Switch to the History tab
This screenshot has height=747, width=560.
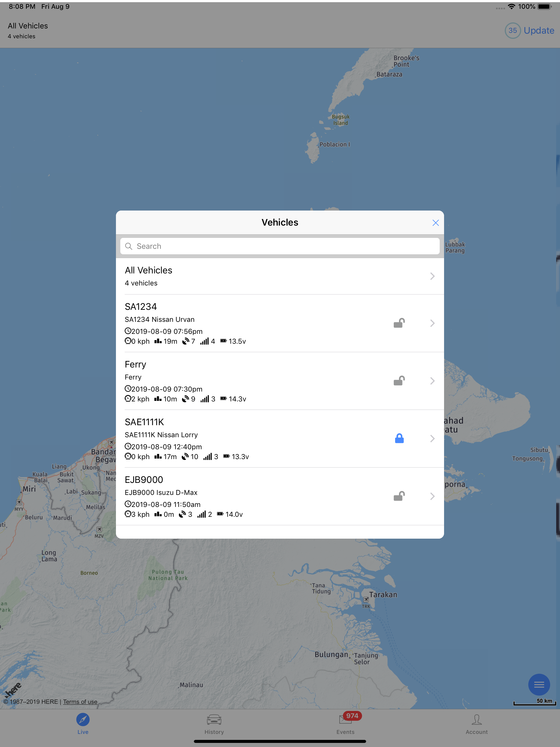pos(214,724)
